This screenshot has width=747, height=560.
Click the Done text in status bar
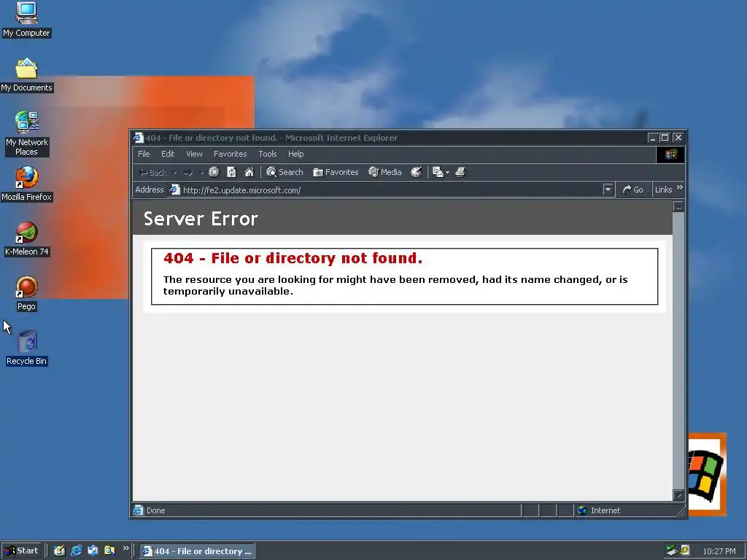click(156, 510)
